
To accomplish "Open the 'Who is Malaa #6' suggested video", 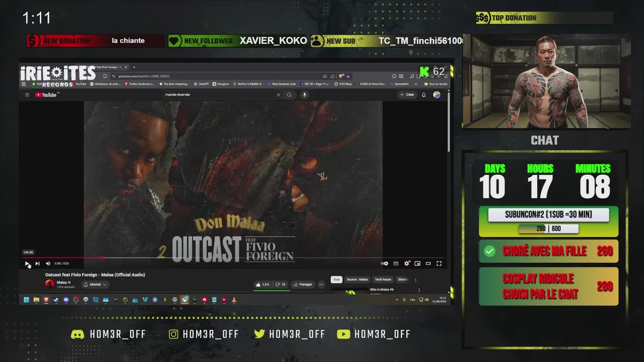I will coord(382,290).
